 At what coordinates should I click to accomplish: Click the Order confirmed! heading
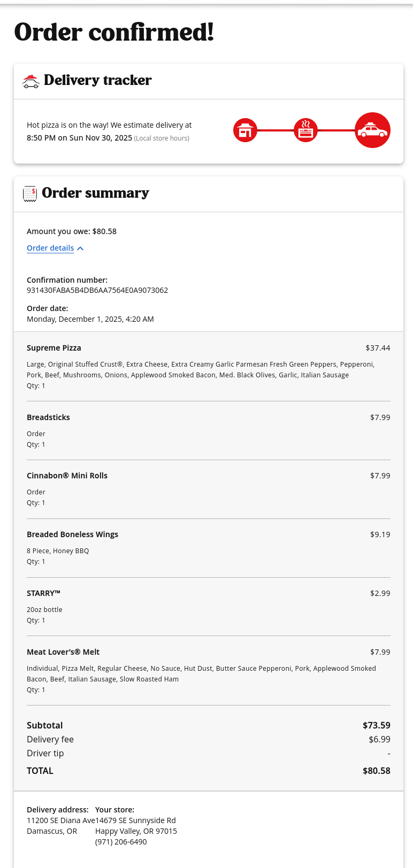(114, 32)
